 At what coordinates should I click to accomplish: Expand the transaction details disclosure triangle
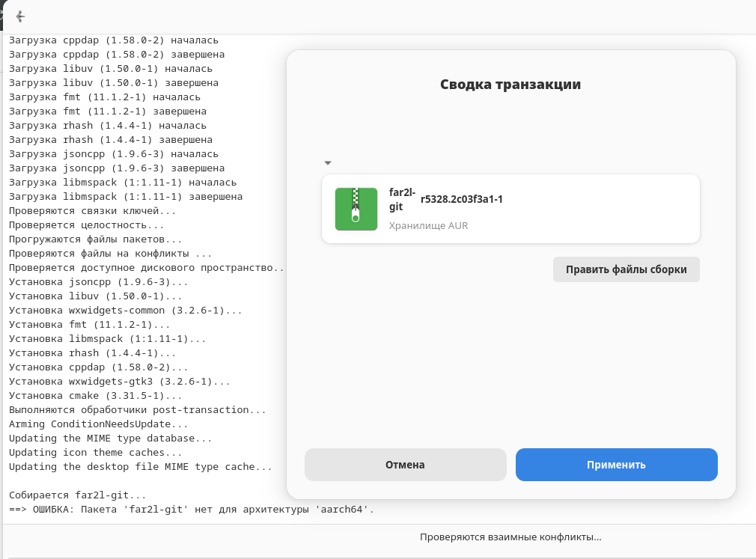click(327, 162)
